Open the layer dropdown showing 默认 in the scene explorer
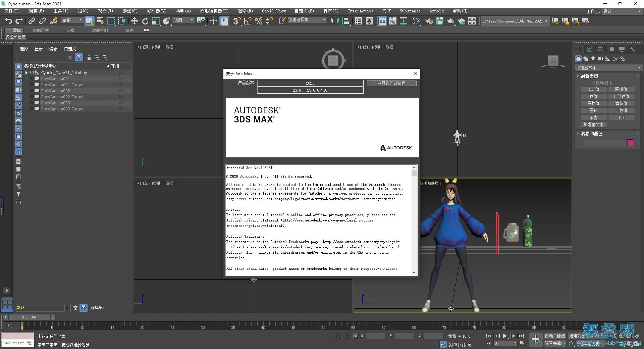This screenshot has height=349, width=644. pos(42,307)
